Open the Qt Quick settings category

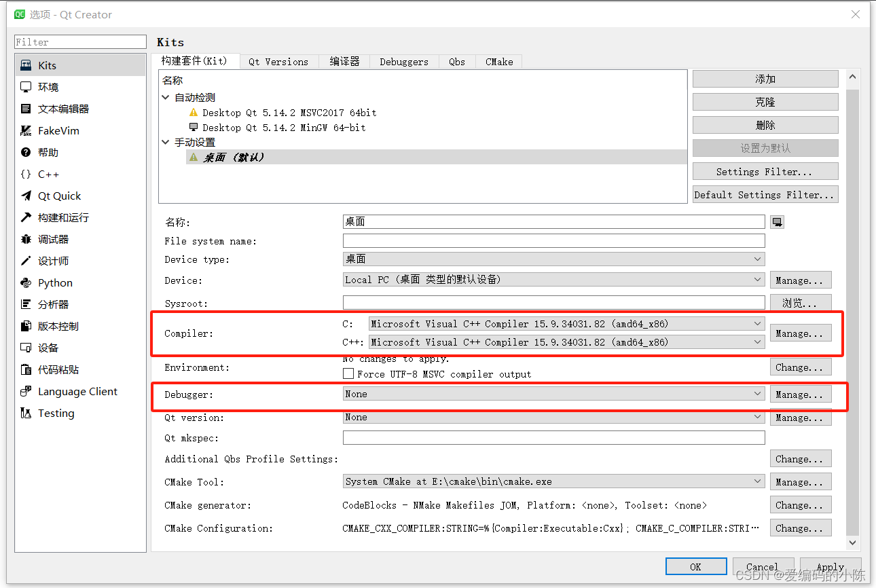80,196
